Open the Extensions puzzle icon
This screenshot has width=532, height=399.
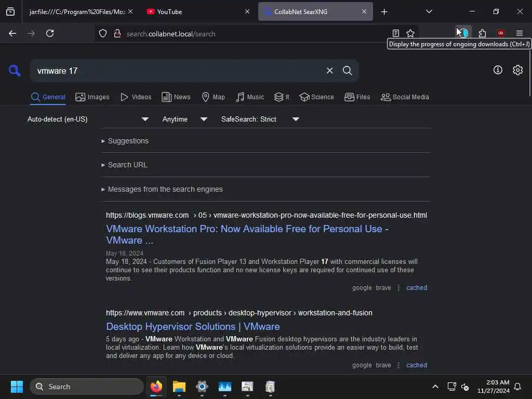[482, 33]
